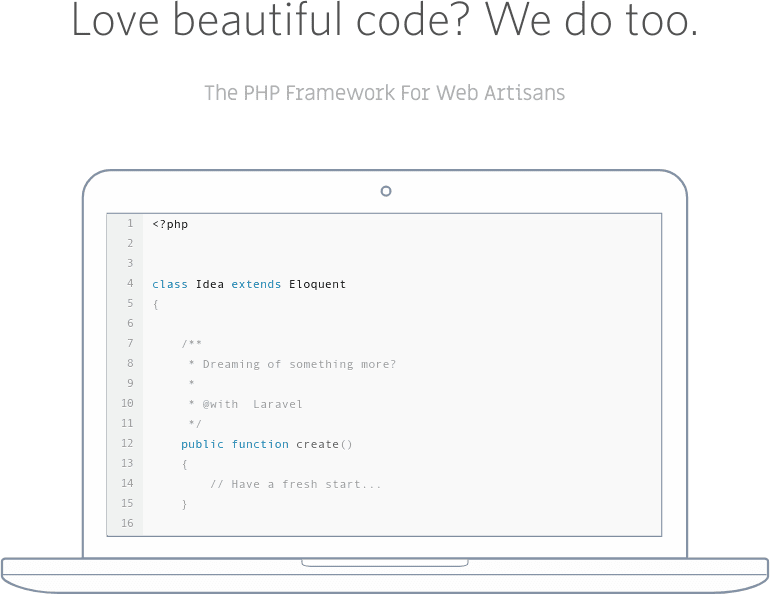Viewport: 770px width, 594px height.
Task: Click 'The PHP Framework For Web Artisans' subtitle
Action: [x=385, y=93]
